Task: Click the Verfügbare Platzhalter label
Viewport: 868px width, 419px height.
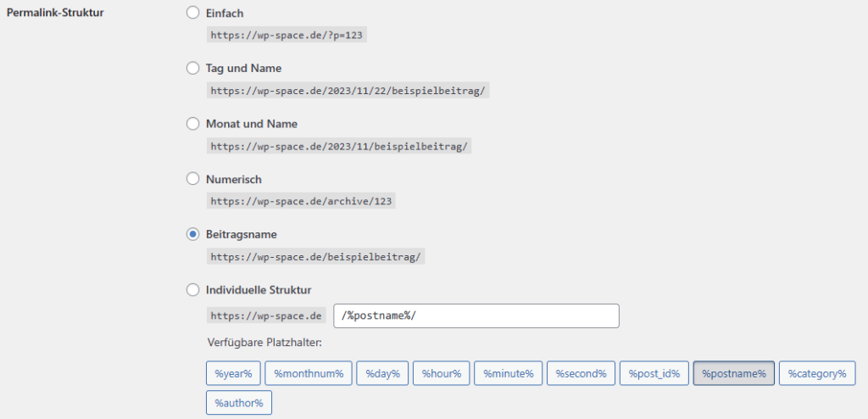Action: click(264, 343)
